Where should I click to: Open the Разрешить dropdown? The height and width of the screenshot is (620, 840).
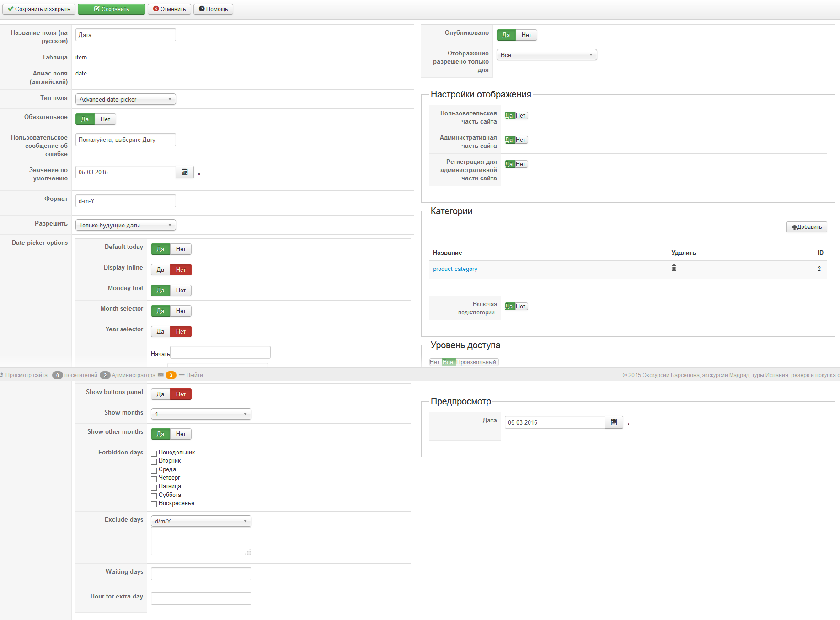tap(126, 225)
